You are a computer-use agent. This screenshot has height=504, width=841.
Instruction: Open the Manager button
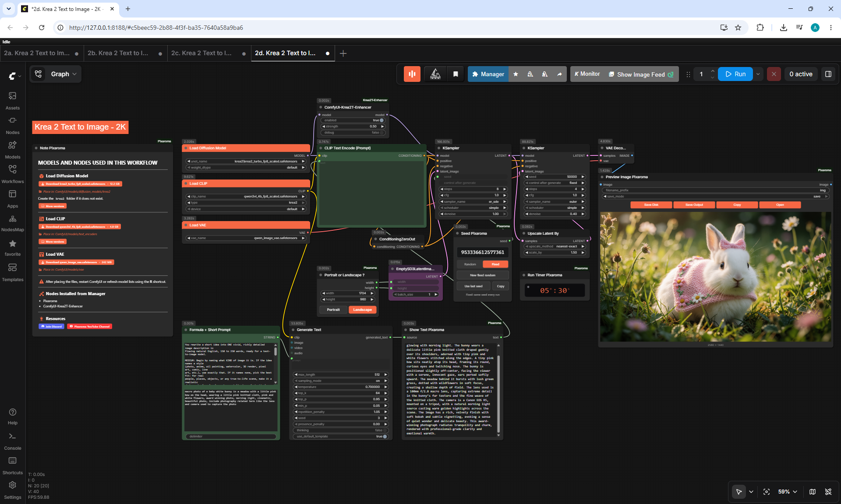488,74
